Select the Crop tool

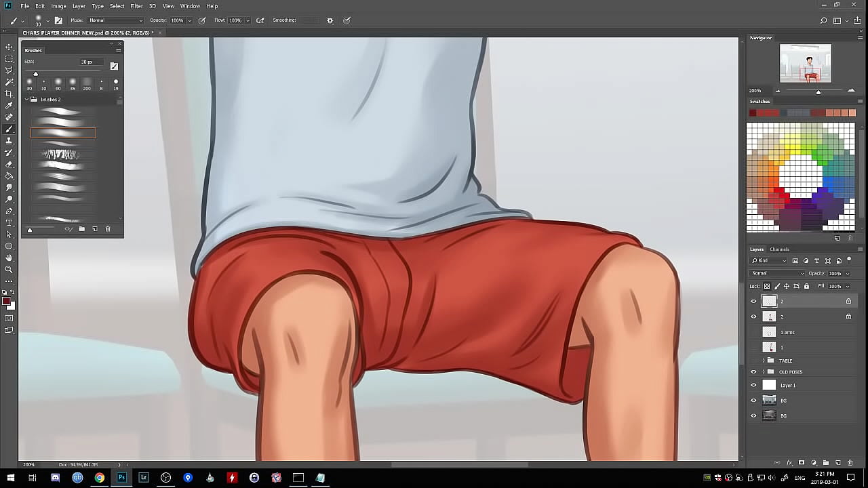9,94
